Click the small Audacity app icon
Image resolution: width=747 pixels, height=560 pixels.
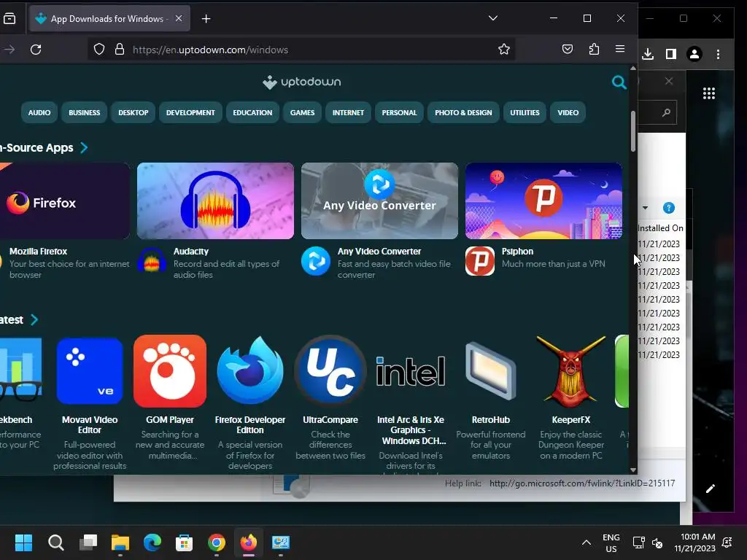coord(152,261)
